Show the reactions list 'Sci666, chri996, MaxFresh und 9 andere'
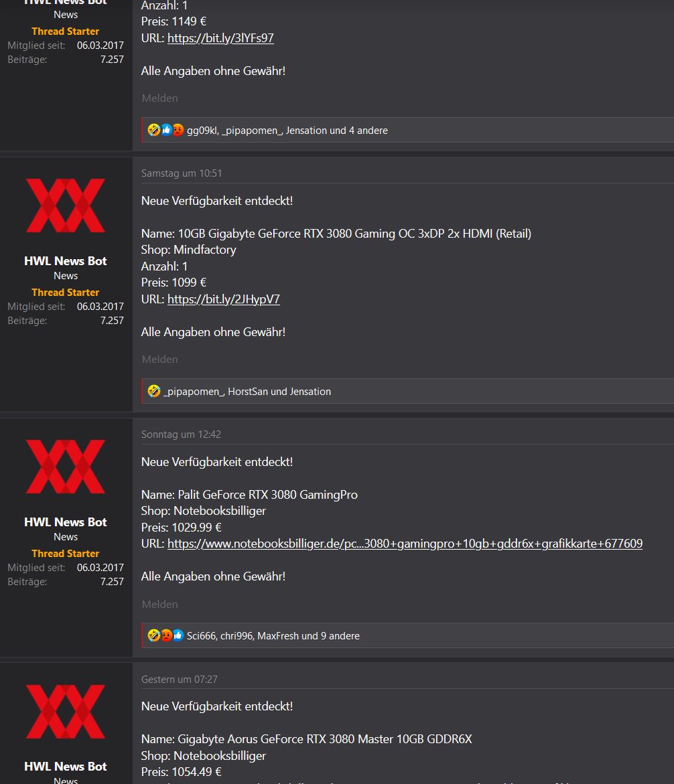The image size is (674, 784). point(273,636)
